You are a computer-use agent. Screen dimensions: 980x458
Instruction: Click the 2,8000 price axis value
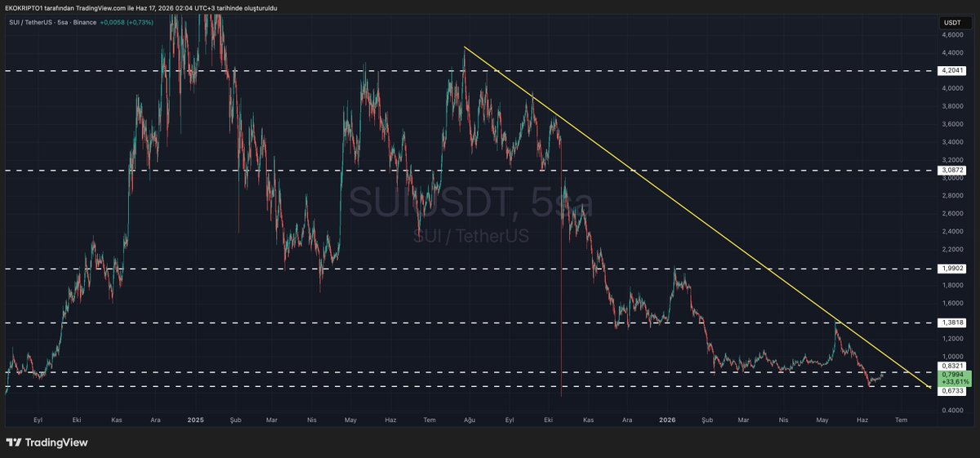tap(952, 196)
